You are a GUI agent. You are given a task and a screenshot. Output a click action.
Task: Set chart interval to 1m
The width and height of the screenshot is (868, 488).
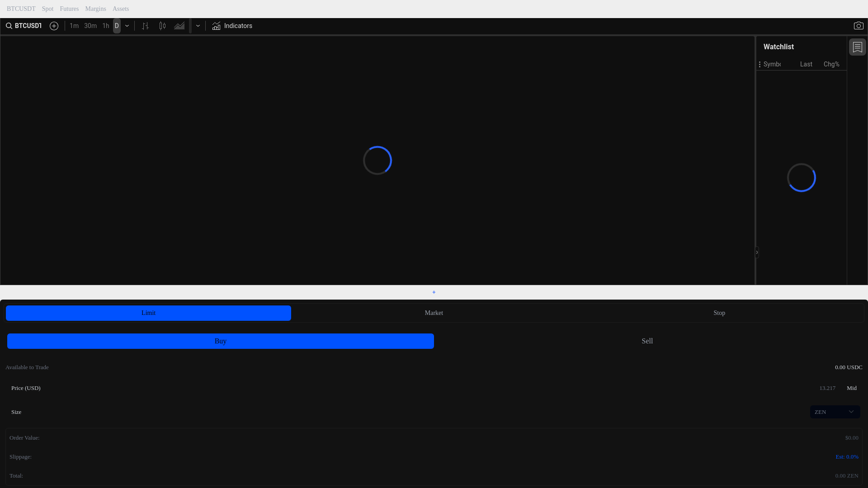[74, 26]
